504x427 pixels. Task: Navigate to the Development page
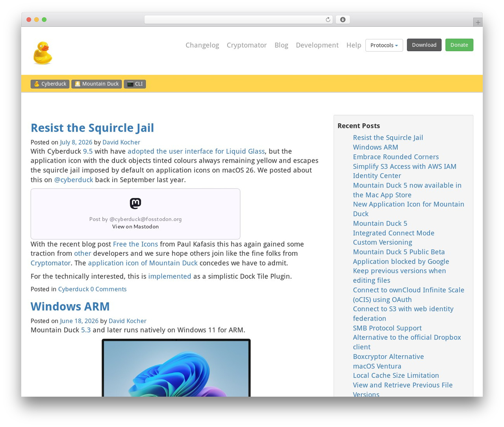point(317,45)
